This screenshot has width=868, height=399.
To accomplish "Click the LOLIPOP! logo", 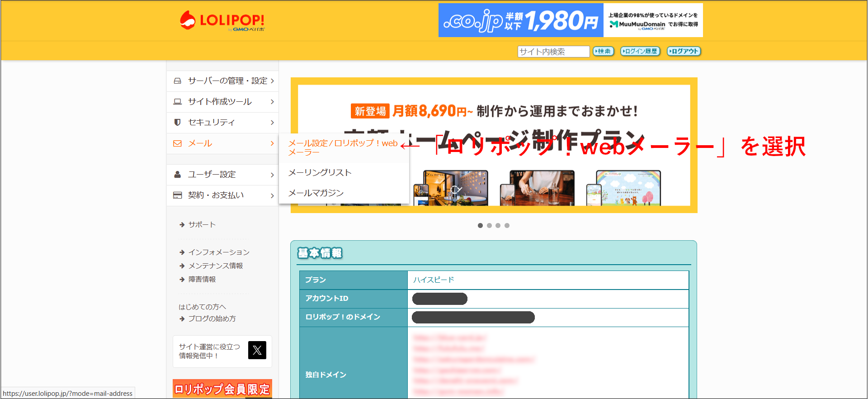I will coord(222,21).
